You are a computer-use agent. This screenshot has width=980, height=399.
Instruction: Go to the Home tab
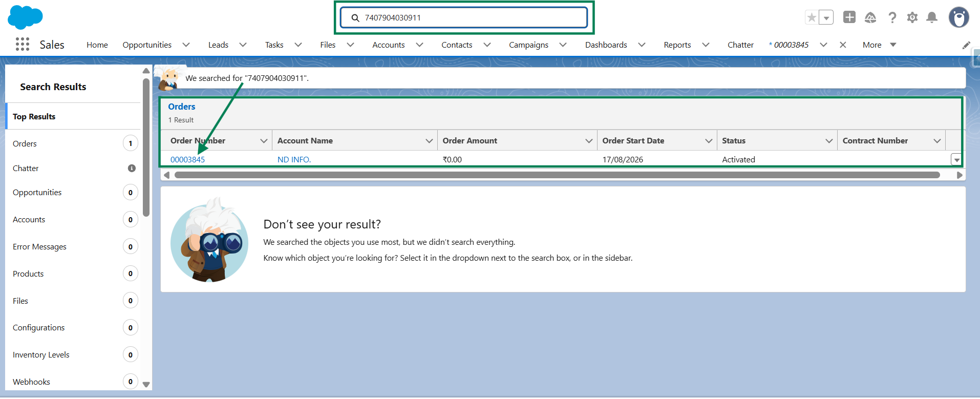pyautogui.click(x=97, y=45)
